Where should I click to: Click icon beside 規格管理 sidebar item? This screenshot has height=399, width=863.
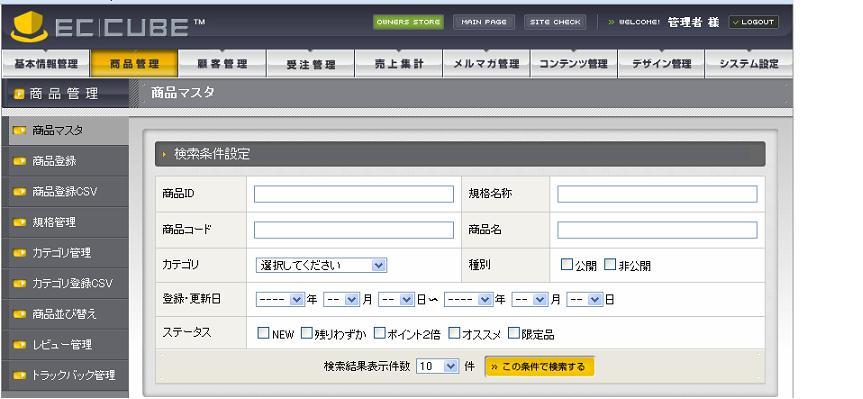(x=19, y=222)
